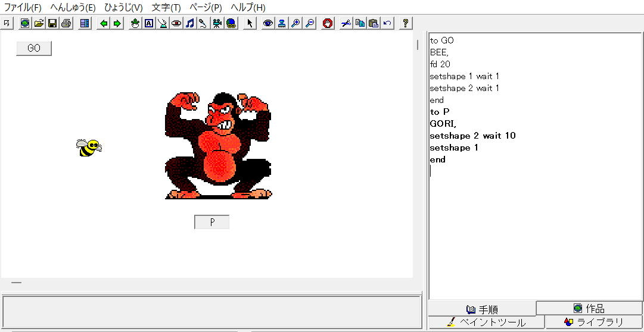This screenshot has height=332, width=644.
Task: Select the button-making tool beside text box tool
Action: (x=163, y=23)
